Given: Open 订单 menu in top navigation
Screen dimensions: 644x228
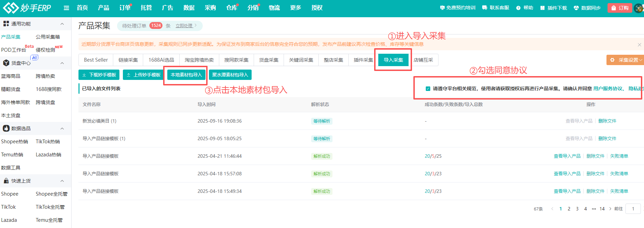Looking at the screenshot, I should pyautogui.click(x=125, y=8).
